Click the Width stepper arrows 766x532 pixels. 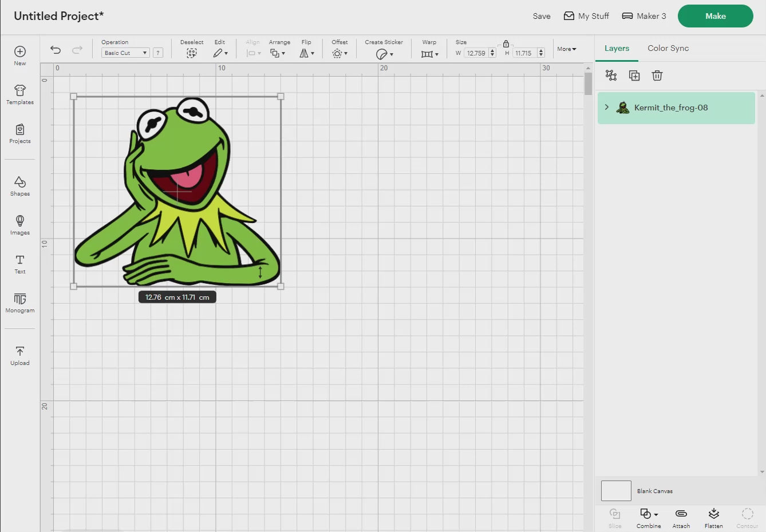pos(492,53)
